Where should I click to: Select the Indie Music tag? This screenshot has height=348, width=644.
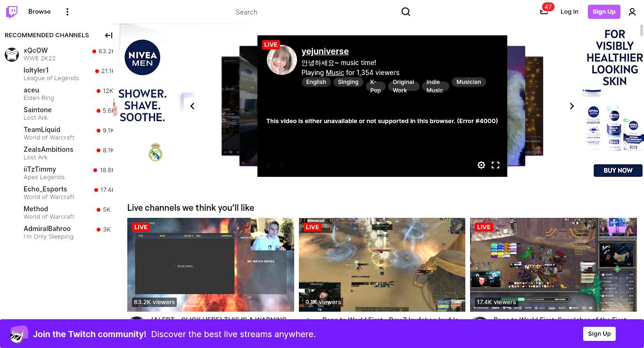[435, 86]
